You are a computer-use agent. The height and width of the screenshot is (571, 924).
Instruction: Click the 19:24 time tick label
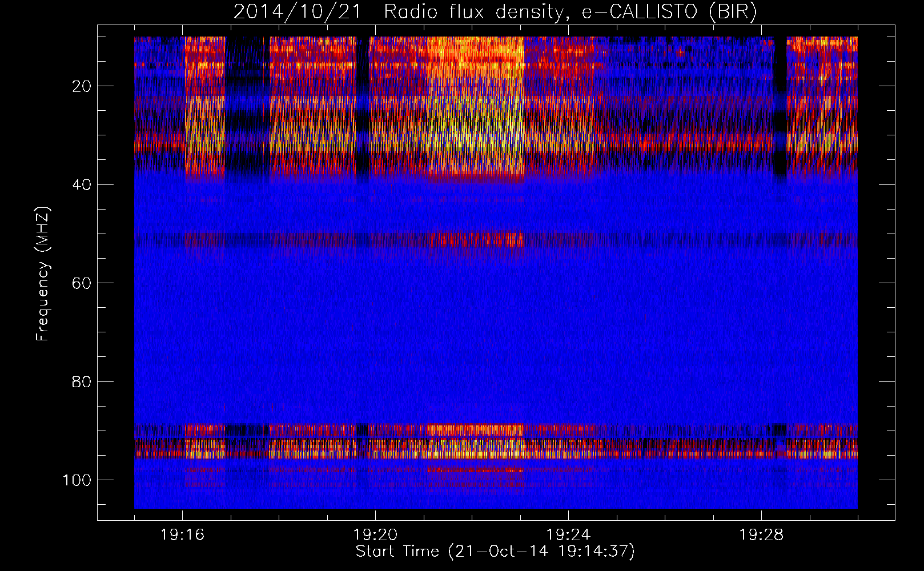[x=568, y=535]
